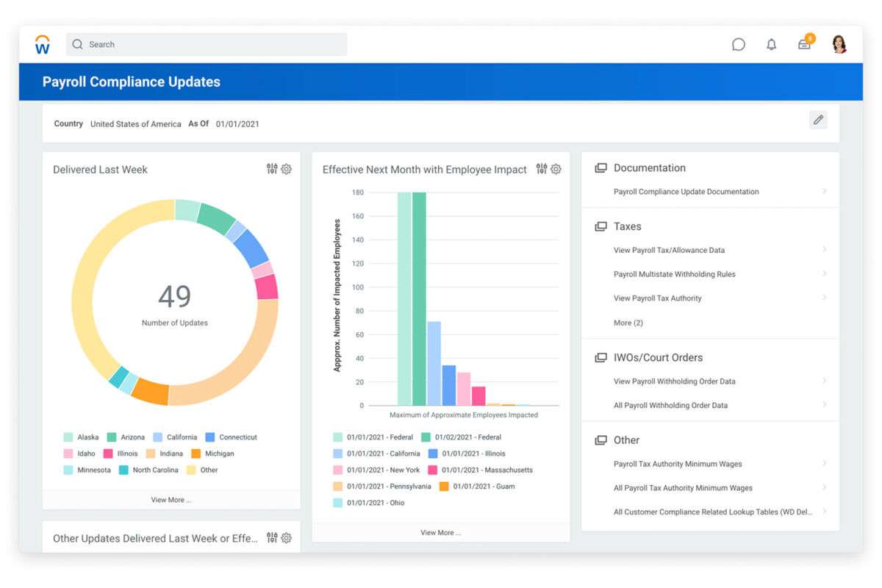Toggle the Alaska legend swatch

[68, 437]
